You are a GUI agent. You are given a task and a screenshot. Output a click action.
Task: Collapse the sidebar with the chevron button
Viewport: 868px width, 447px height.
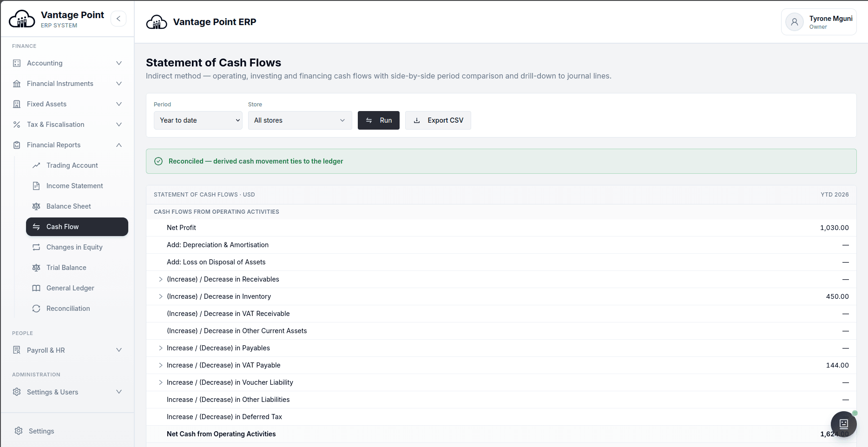tap(118, 19)
